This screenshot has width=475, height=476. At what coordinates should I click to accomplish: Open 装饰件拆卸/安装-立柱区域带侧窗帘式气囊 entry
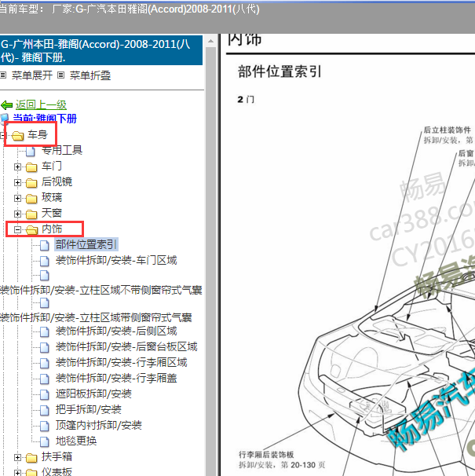96,317
